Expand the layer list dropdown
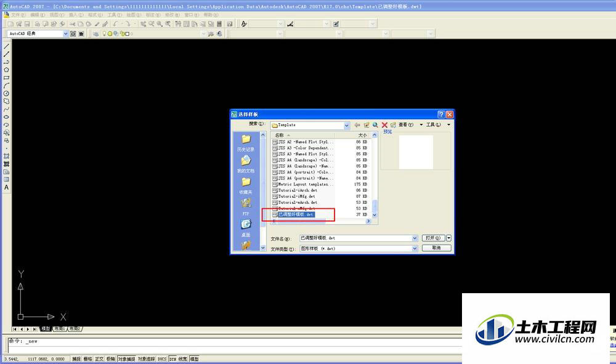Viewport: 616px width, 364px height. [x=203, y=34]
